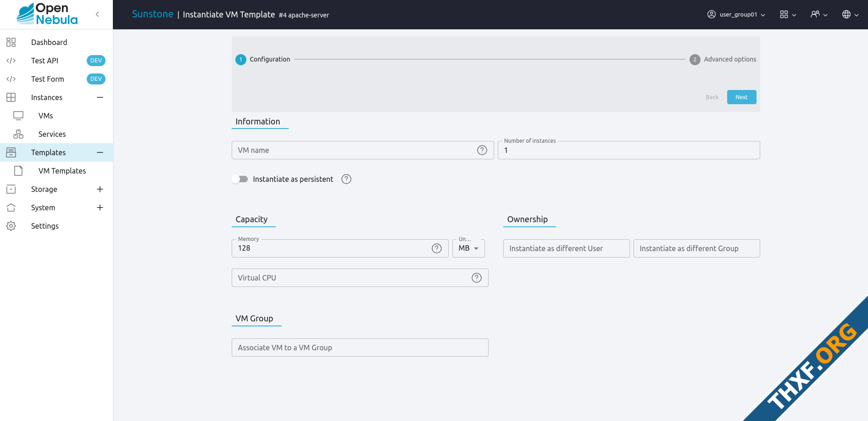
Task: Click the Storage drive icon
Action: 11,189
